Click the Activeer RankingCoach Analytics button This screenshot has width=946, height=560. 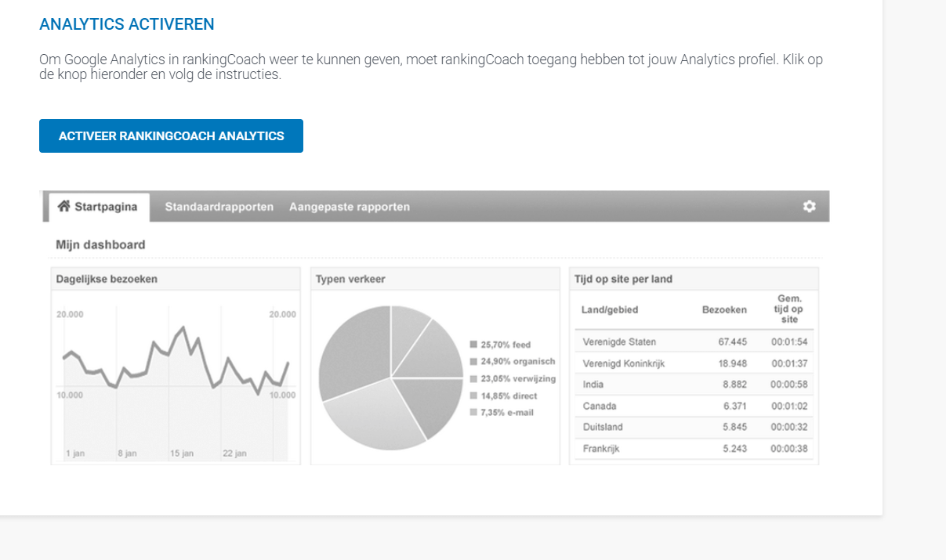coord(171,136)
